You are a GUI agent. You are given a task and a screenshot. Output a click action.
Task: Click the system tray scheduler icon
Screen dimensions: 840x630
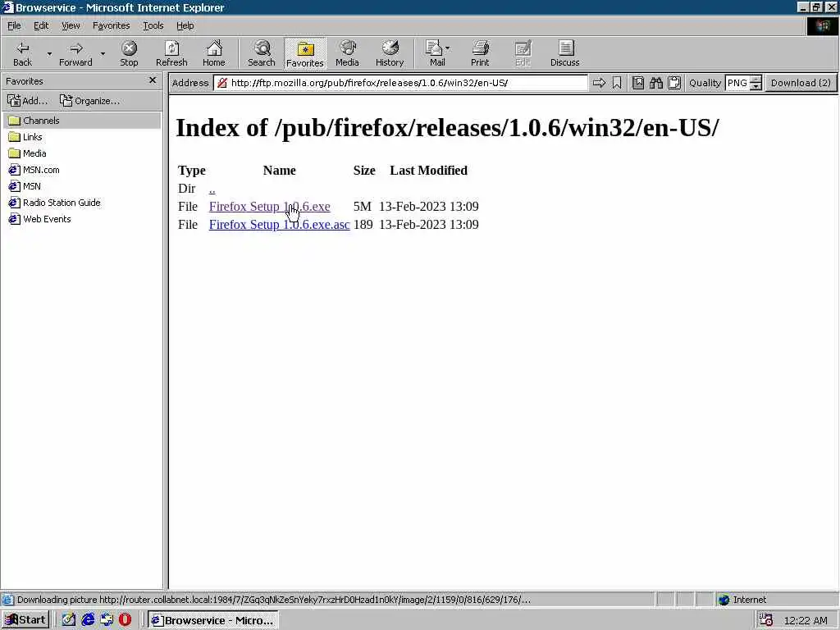coord(765,620)
